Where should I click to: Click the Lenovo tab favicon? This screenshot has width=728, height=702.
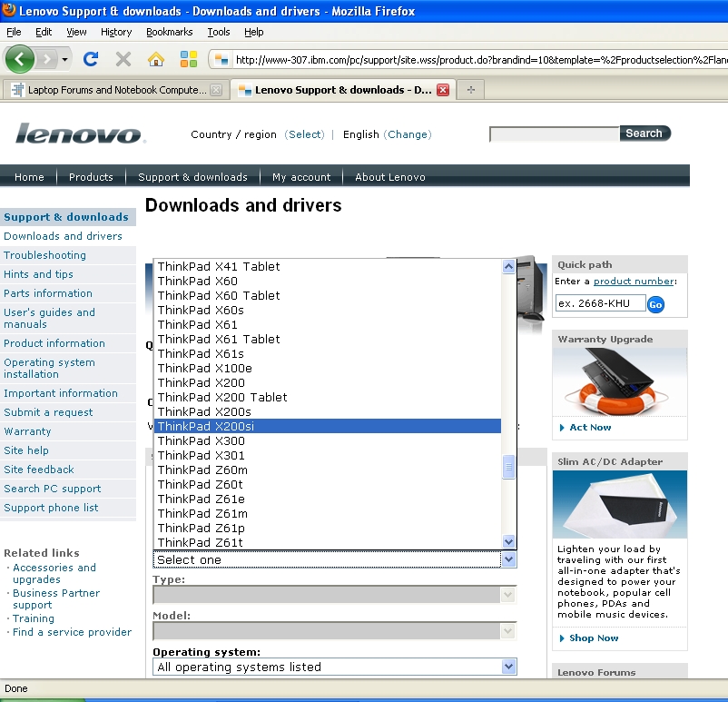point(245,90)
